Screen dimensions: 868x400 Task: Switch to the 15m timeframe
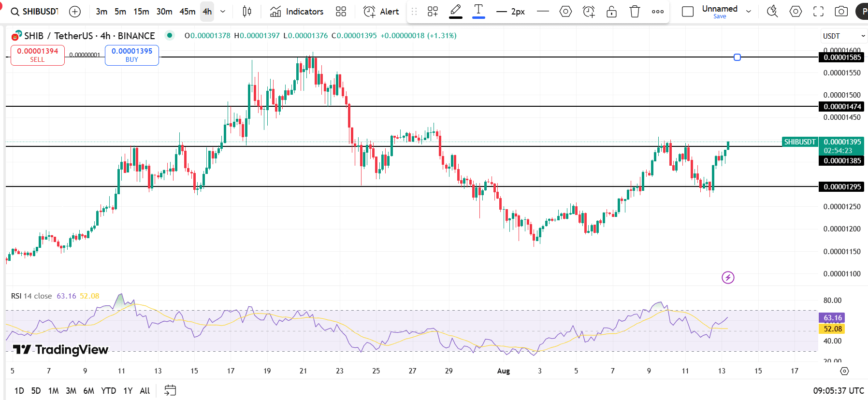(141, 12)
